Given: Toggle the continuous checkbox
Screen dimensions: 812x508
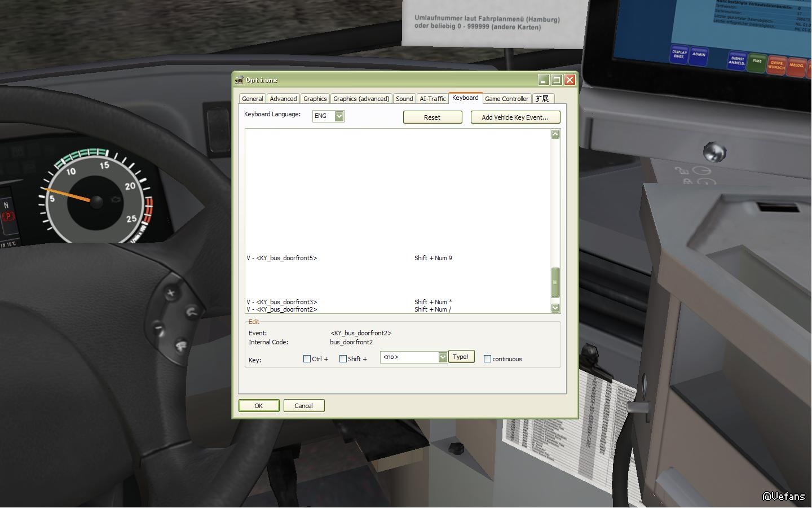Looking at the screenshot, I should pyautogui.click(x=487, y=359).
